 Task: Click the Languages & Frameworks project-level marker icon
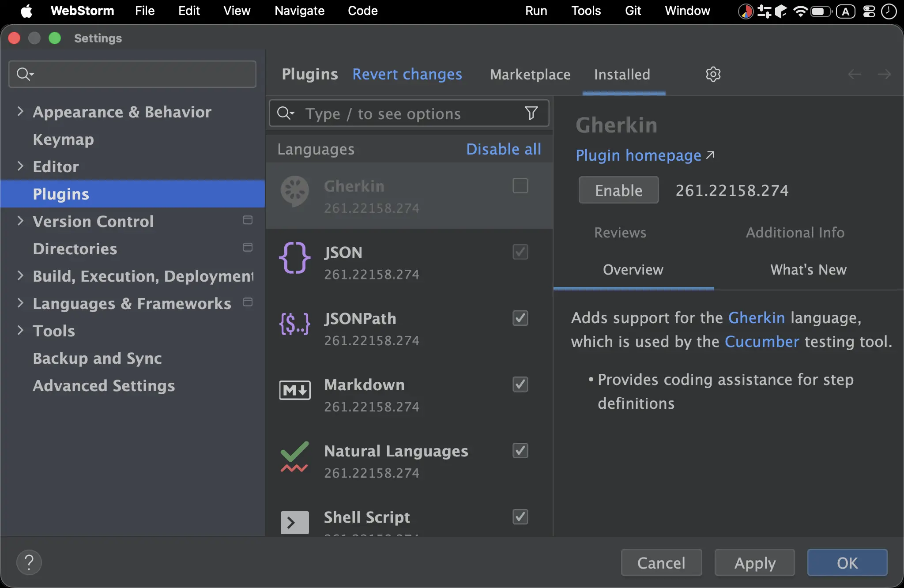click(248, 302)
